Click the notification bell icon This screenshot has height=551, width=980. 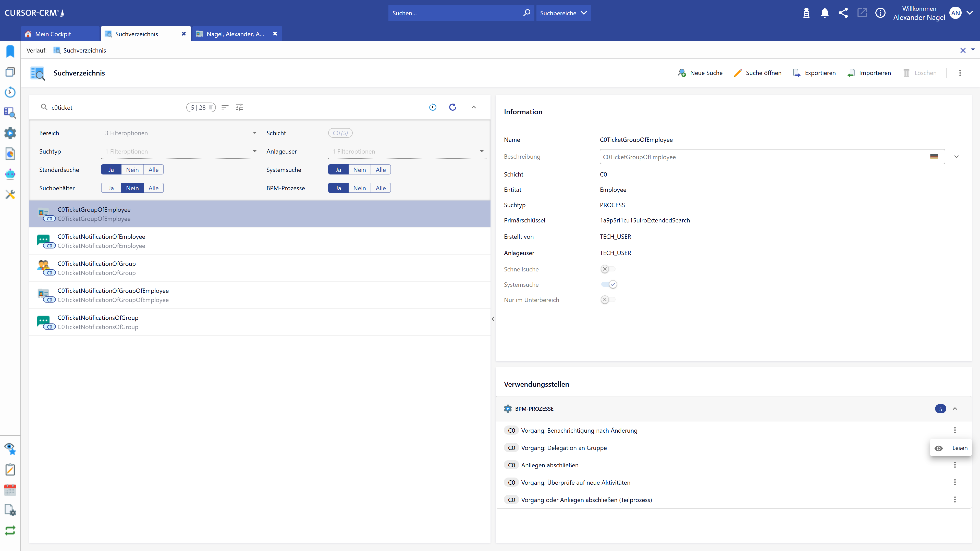pyautogui.click(x=824, y=13)
